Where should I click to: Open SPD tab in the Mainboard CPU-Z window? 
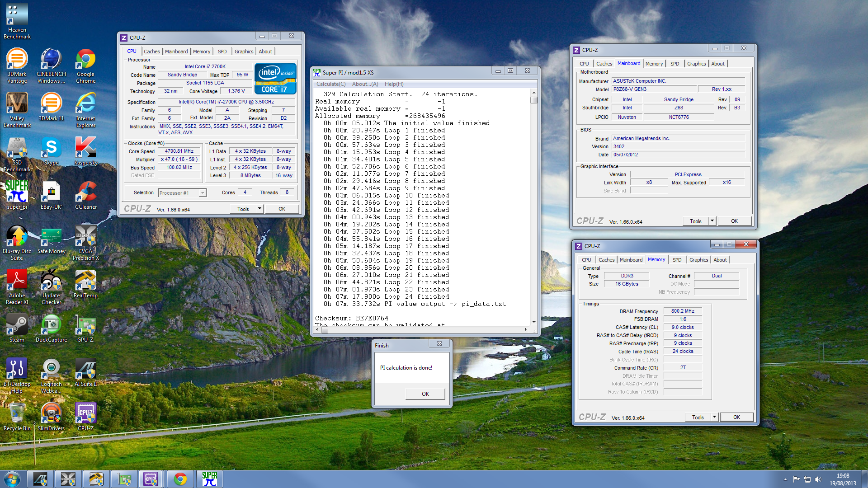pyautogui.click(x=675, y=64)
